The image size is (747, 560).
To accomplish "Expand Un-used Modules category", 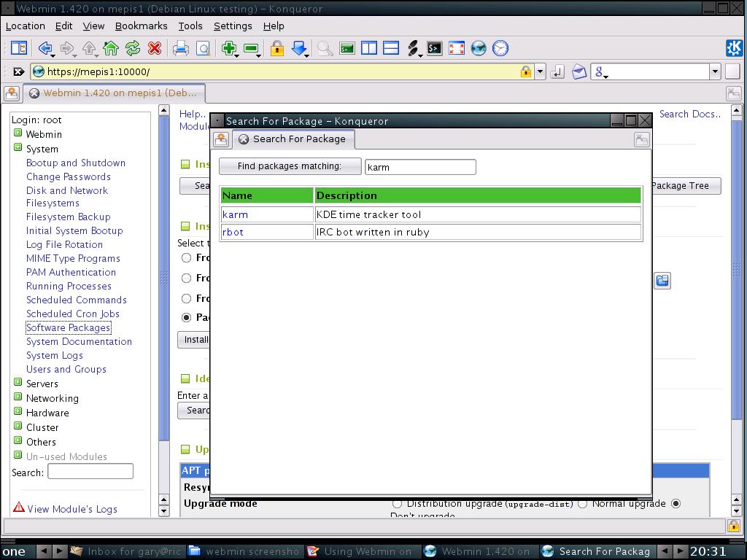I will point(18,455).
